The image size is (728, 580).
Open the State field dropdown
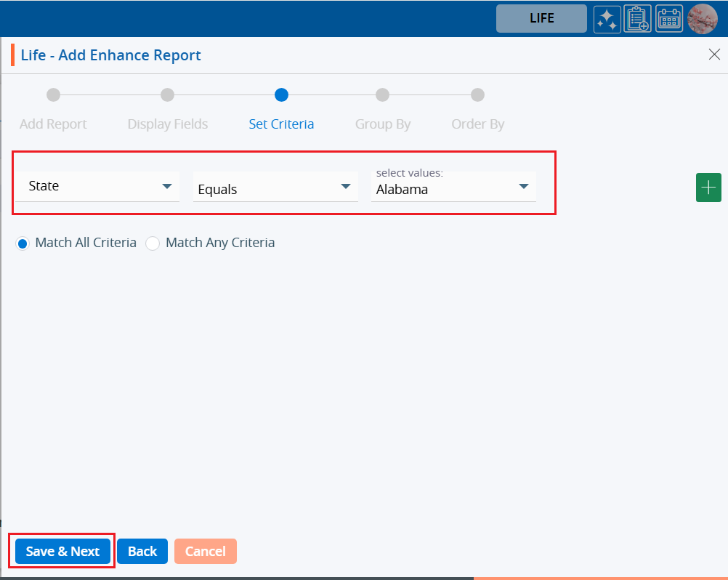(x=97, y=186)
